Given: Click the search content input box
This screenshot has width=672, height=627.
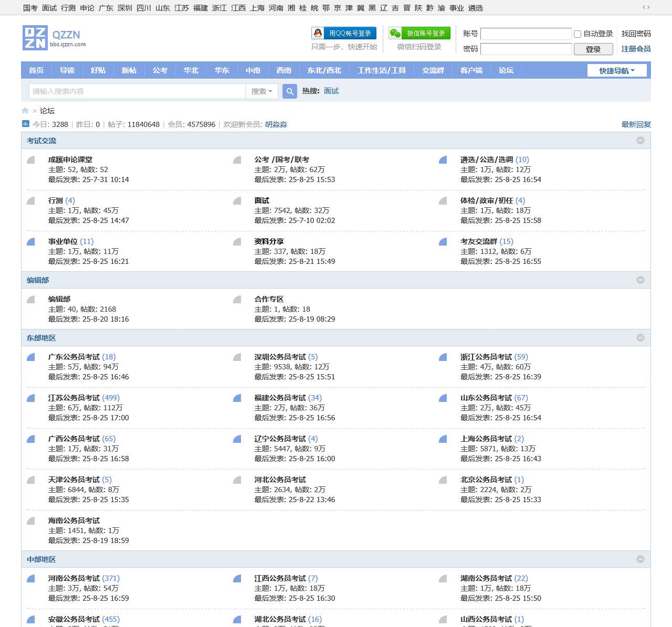Looking at the screenshot, I should [137, 91].
